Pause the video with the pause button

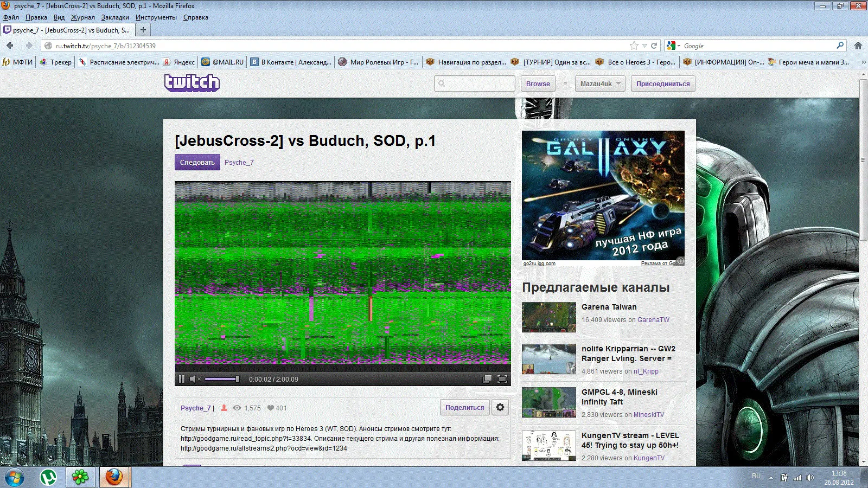tap(182, 379)
